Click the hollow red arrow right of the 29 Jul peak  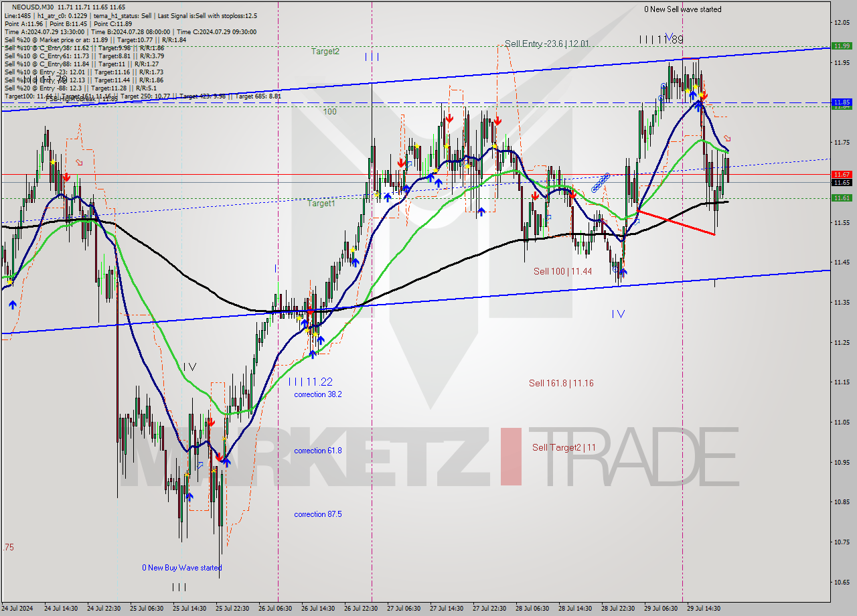(x=728, y=139)
